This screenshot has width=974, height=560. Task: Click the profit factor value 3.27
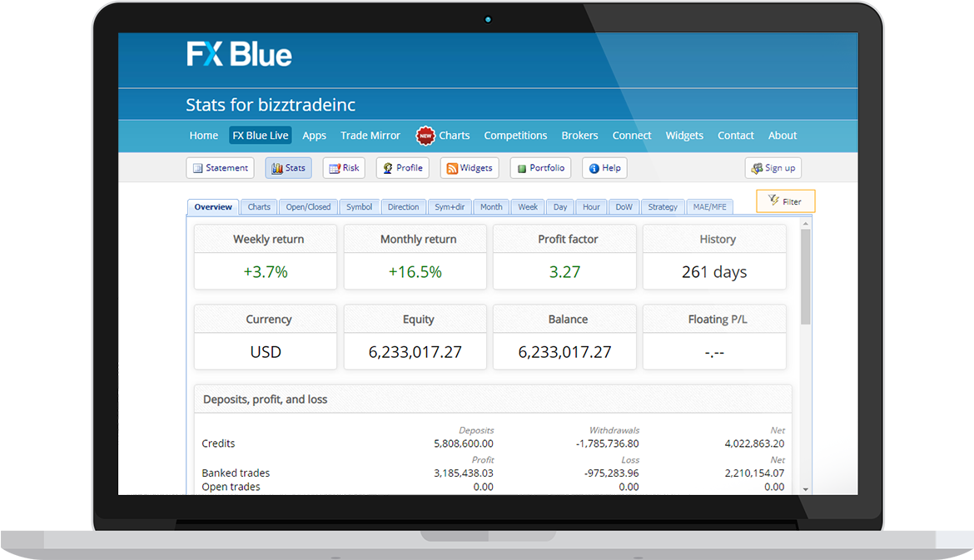[x=564, y=272]
